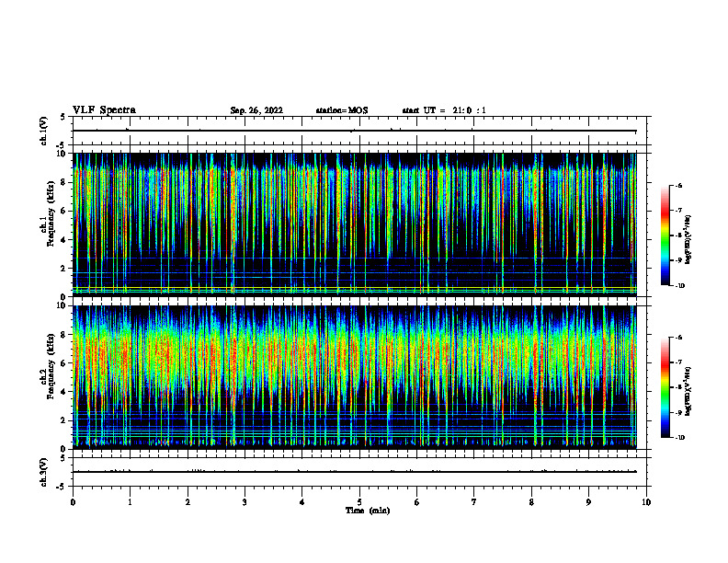
Task: Click the ch.1 frequency tick label 8
Action: [63, 182]
